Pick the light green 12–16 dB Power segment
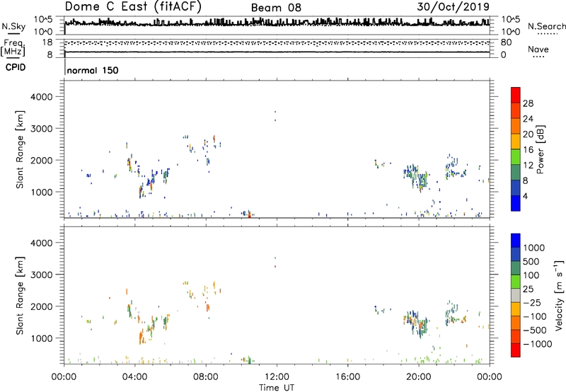 516,156
